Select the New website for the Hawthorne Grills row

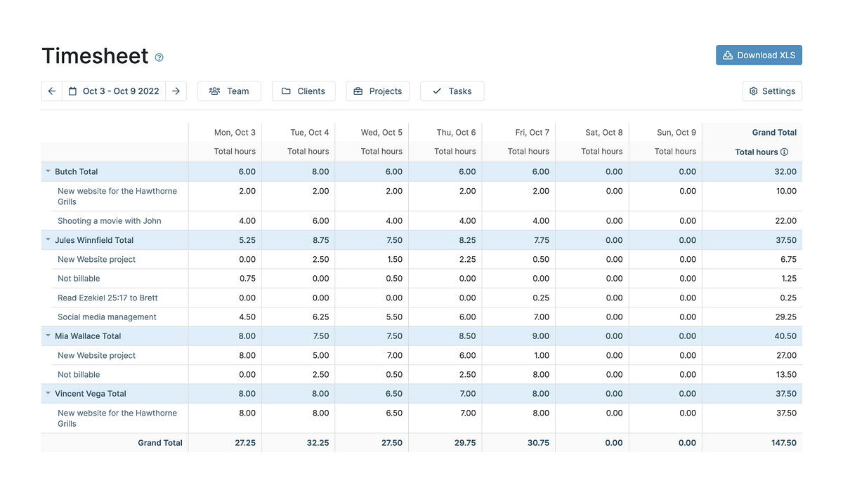[117, 196]
